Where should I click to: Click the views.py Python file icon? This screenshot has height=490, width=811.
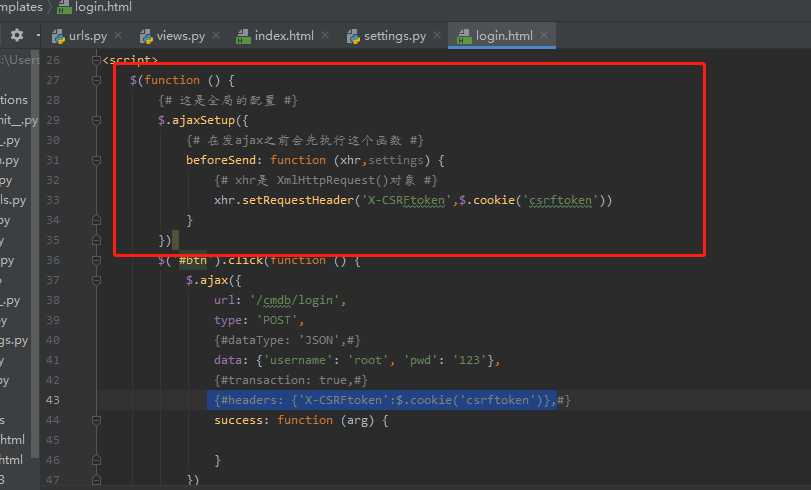(x=146, y=36)
